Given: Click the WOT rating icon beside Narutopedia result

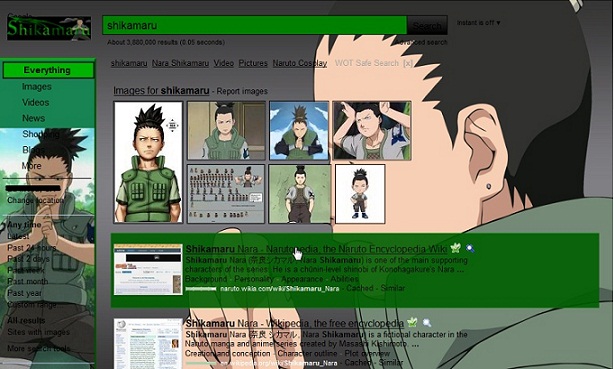Looking at the screenshot, I should click(455, 248).
